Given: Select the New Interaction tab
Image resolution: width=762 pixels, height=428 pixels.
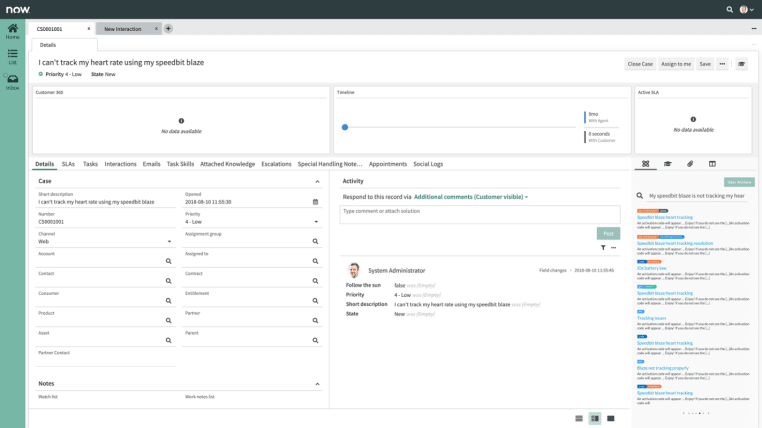Looking at the screenshot, I should 123,29.
